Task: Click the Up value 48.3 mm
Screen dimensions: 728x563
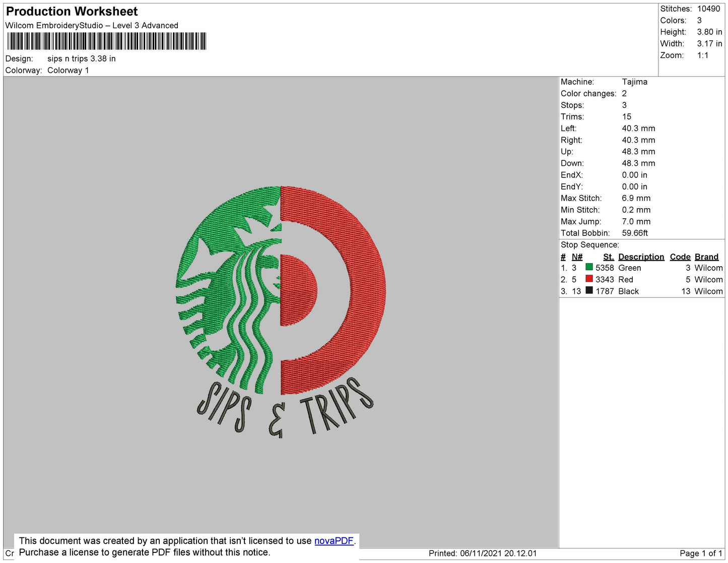Action: coord(638,151)
